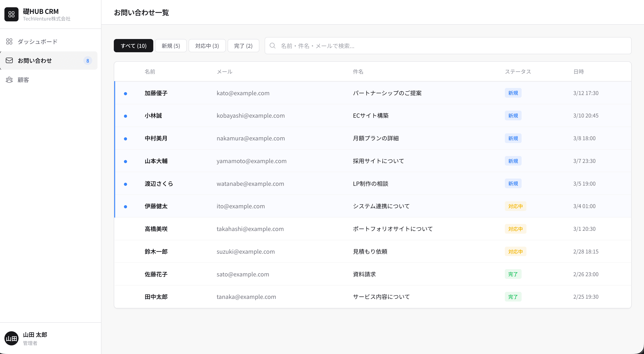This screenshot has width=644, height=354.
Task: Click the blue badge showing 8
Action: point(88,61)
